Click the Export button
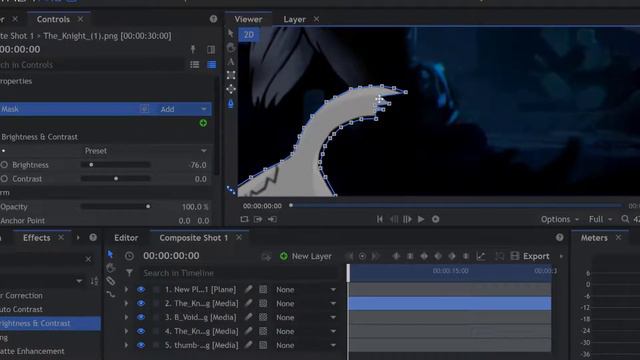This screenshot has width=640, height=360. 530,256
